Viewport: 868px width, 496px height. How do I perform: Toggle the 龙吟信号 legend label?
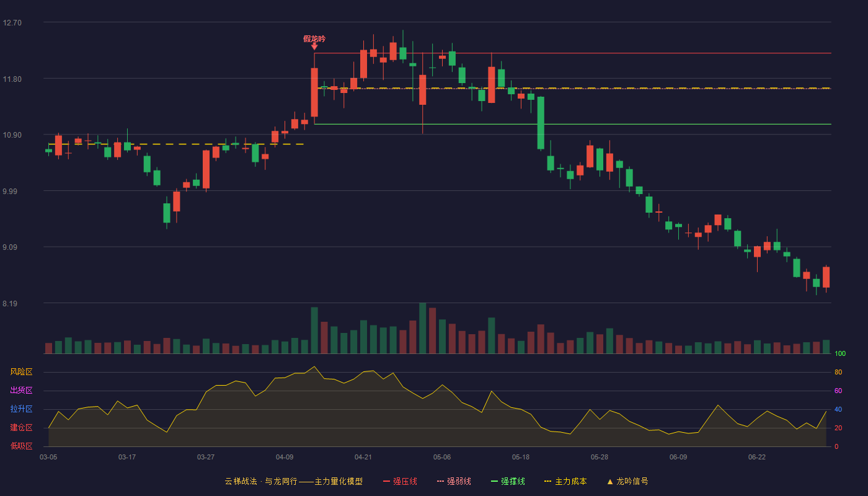tap(632, 481)
